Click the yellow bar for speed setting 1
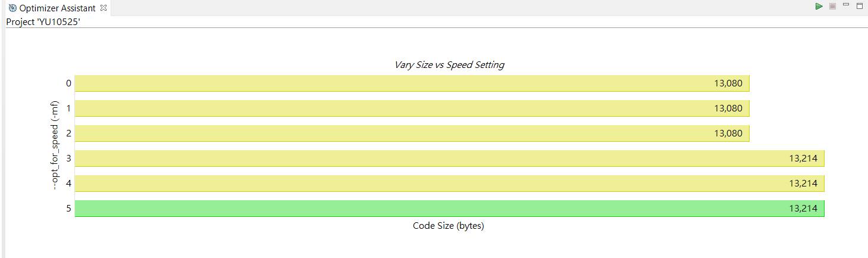 tap(412, 108)
